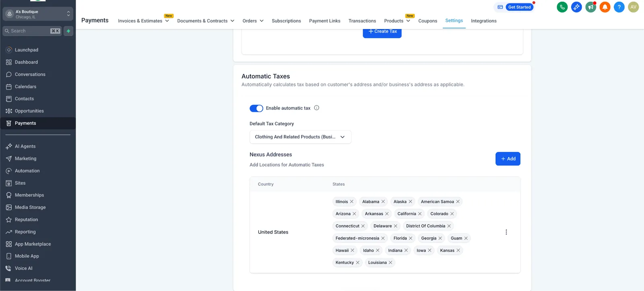Screen dimensions: 644x291
Task: Open the Integrations tab
Action: click(484, 21)
